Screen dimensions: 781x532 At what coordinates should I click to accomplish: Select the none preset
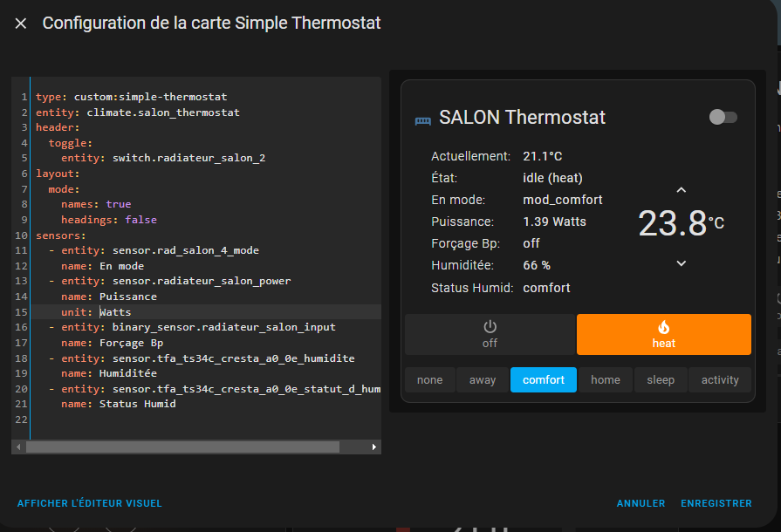429,380
